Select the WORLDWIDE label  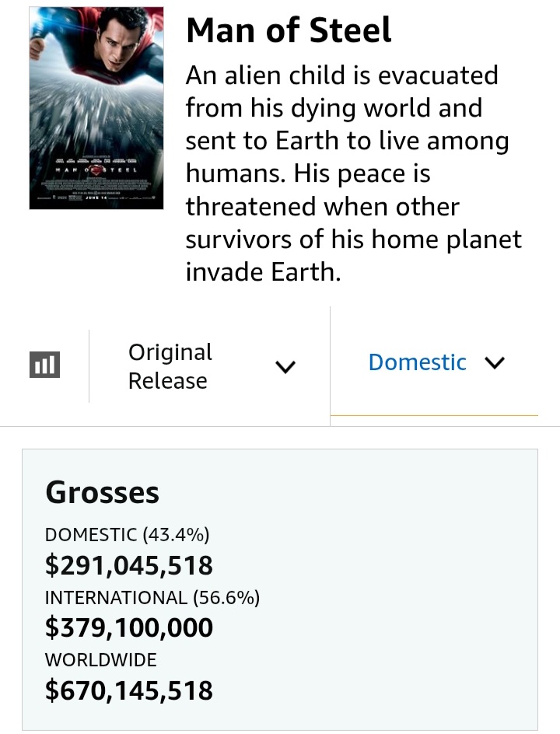click(100, 659)
